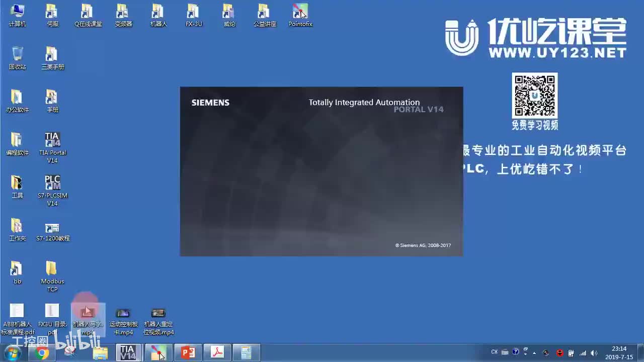Click the language bar help icon
Image resolution: width=644 pixels, height=362 pixels.
515,352
